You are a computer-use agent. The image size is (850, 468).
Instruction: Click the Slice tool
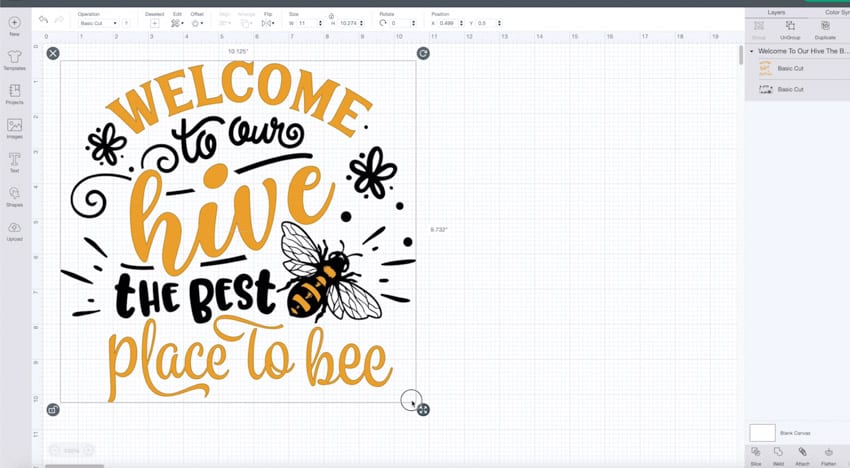point(756,453)
